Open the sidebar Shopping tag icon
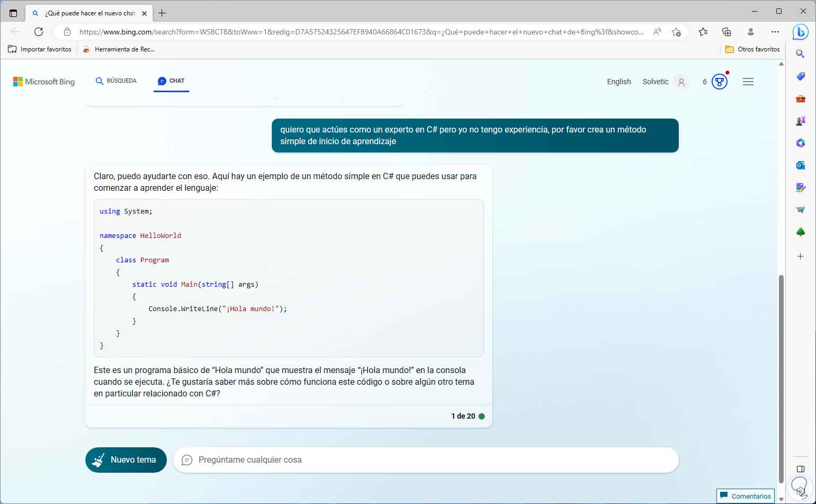Image resolution: width=816 pixels, height=504 pixels. tap(801, 76)
